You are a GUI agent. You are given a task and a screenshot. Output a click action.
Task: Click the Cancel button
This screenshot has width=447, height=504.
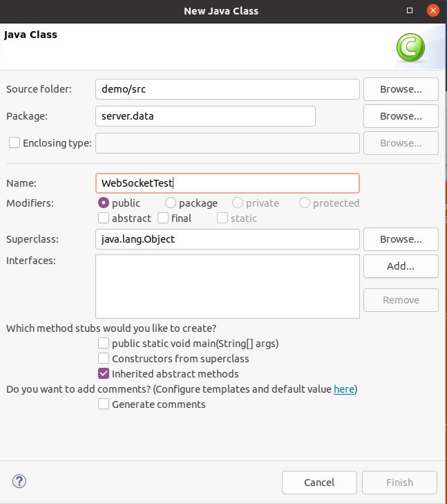pos(319,483)
